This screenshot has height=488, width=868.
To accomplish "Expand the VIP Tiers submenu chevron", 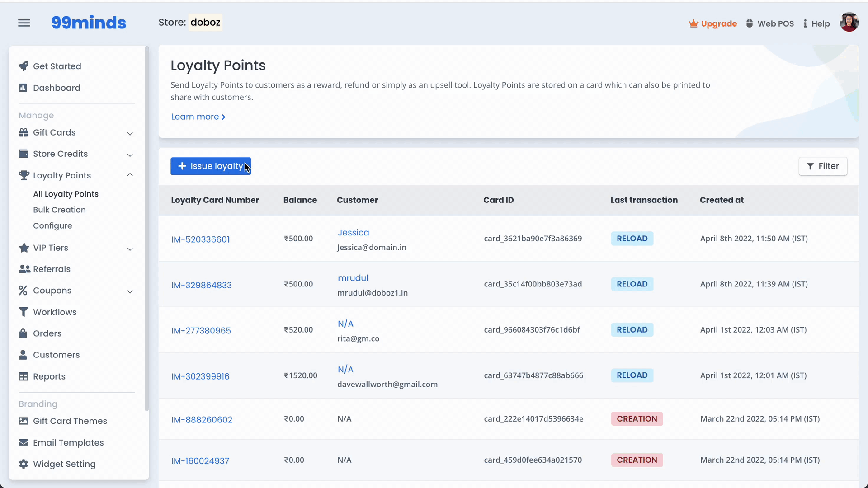I will point(130,249).
